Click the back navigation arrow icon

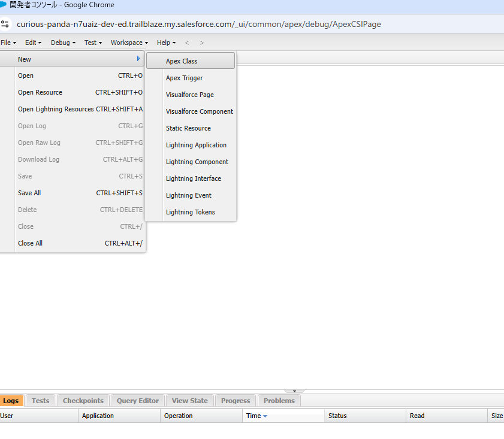(x=187, y=43)
